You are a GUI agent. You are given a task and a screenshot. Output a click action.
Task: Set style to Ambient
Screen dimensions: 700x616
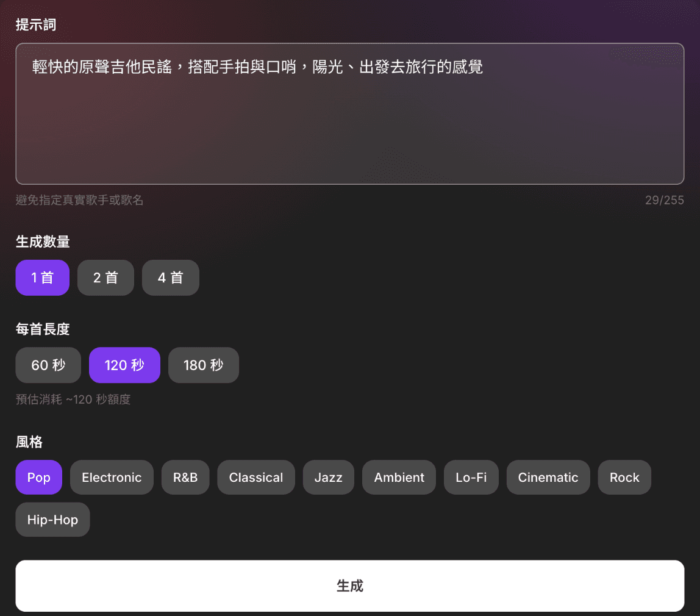399,477
